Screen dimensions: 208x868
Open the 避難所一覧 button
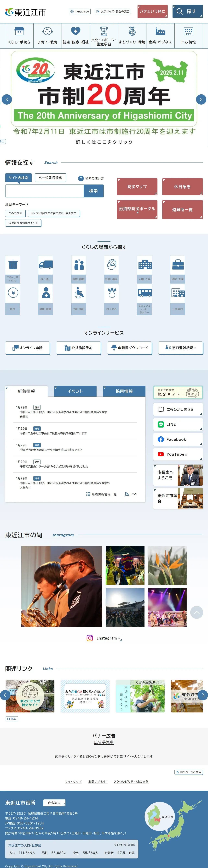click(183, 210)
